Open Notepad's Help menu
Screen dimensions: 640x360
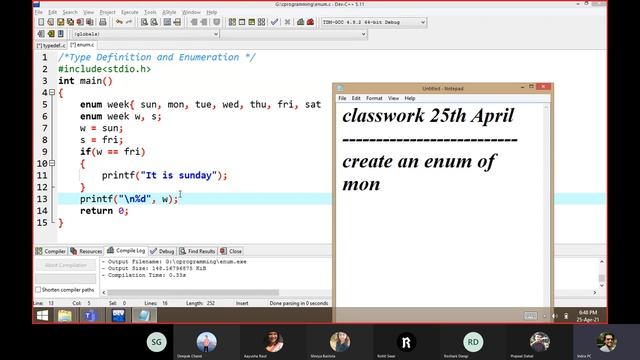pos(409,98)
